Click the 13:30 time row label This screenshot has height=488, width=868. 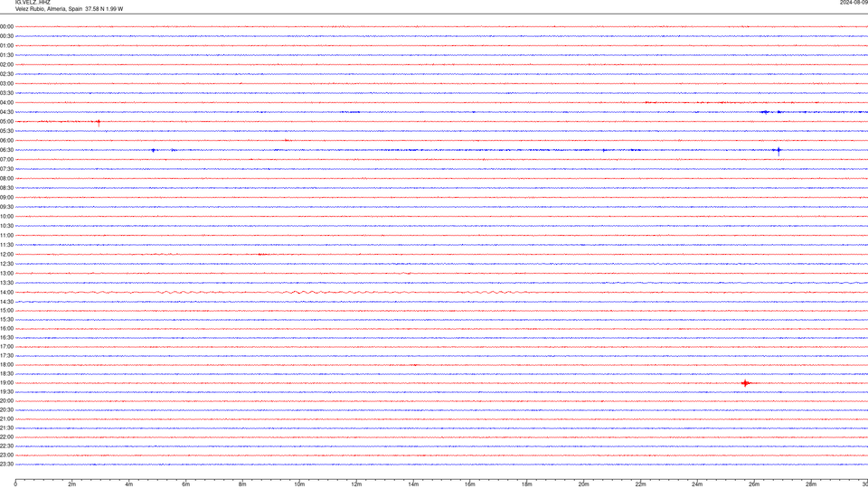click(x=6, y=283)
